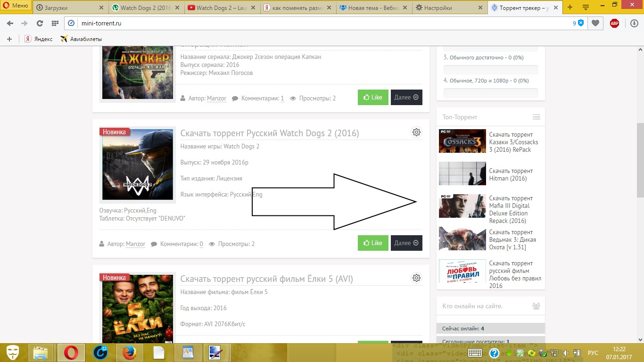The image size is (644, 362).
Task: Open the Cossacks 3 thumbnail in Топ-Торрент
Action: (x=462, y=141)
